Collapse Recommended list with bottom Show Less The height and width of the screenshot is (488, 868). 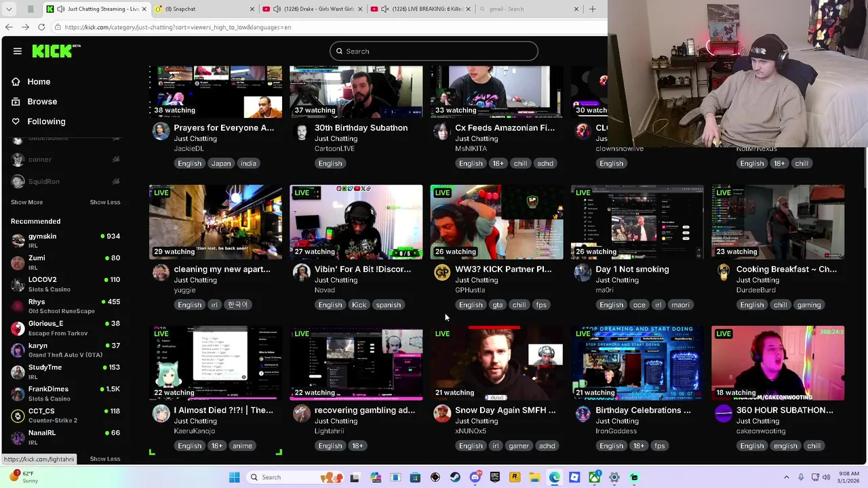coord(105,459)
